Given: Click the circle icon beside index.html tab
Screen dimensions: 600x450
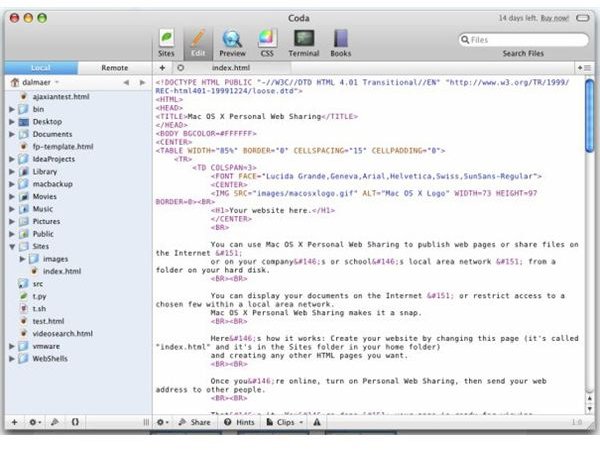Looking at the screenshot, I should (x=181, y=68).
